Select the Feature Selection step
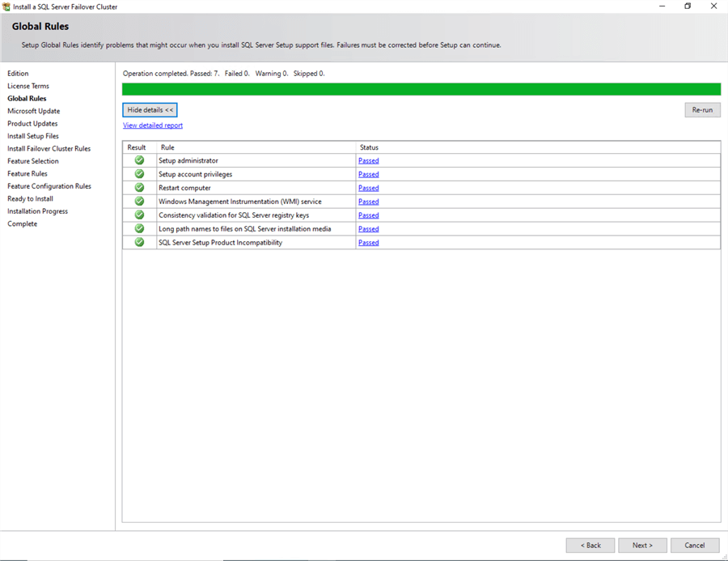728x561 pixels. tap(33, 161)
